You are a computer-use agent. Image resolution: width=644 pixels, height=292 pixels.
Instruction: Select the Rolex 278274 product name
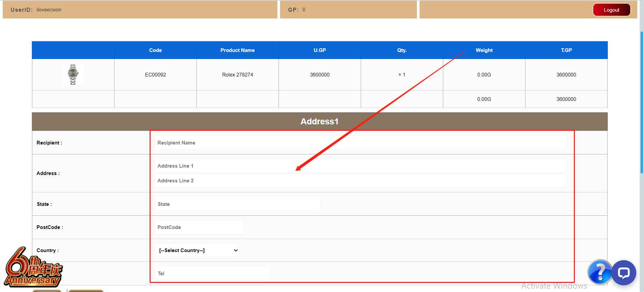[x=237, y=75]
